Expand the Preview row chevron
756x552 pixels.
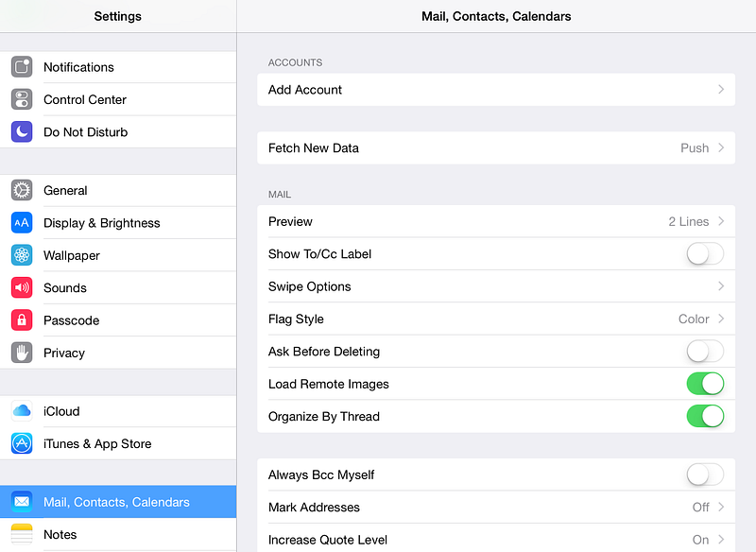click(721, 221)
